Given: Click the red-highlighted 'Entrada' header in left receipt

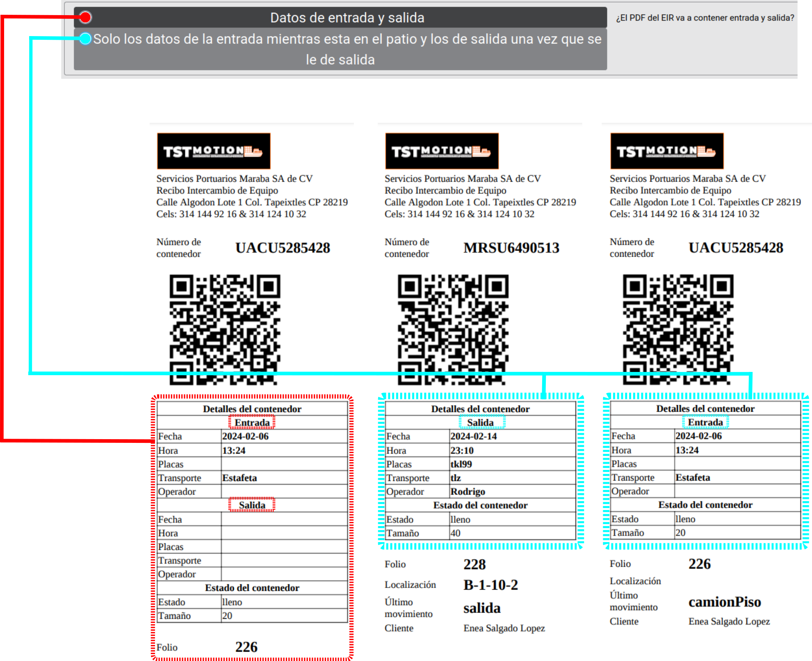Looking at the screenshot, I should (x=252, y=422).
